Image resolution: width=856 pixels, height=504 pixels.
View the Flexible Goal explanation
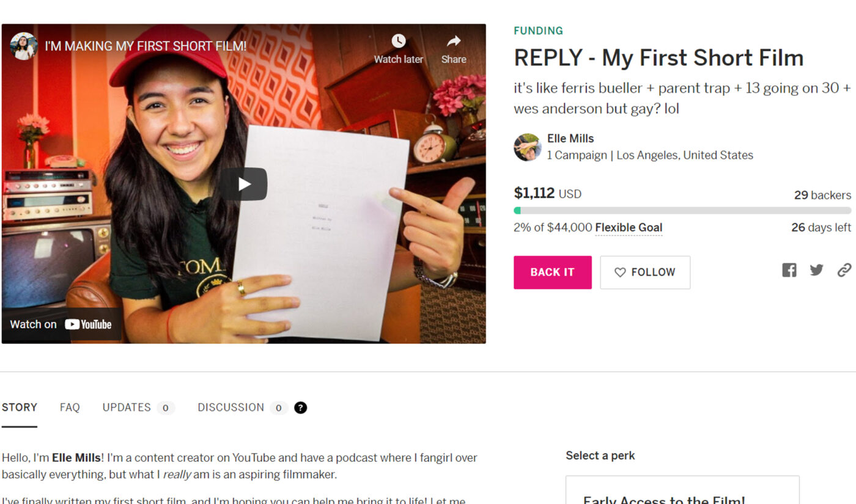click(629, 227)
